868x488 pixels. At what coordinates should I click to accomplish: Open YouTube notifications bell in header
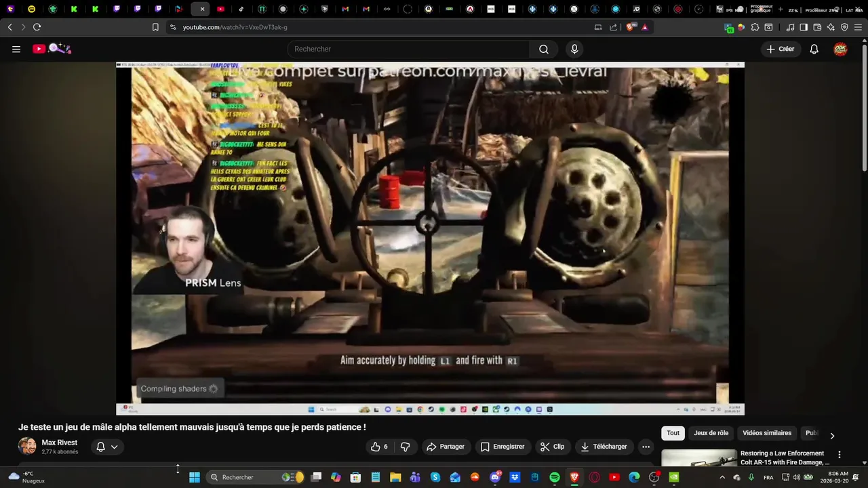[814, 49]
